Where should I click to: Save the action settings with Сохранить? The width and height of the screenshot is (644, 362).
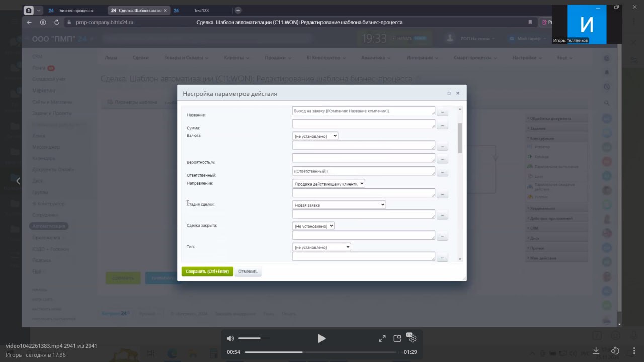207,271
